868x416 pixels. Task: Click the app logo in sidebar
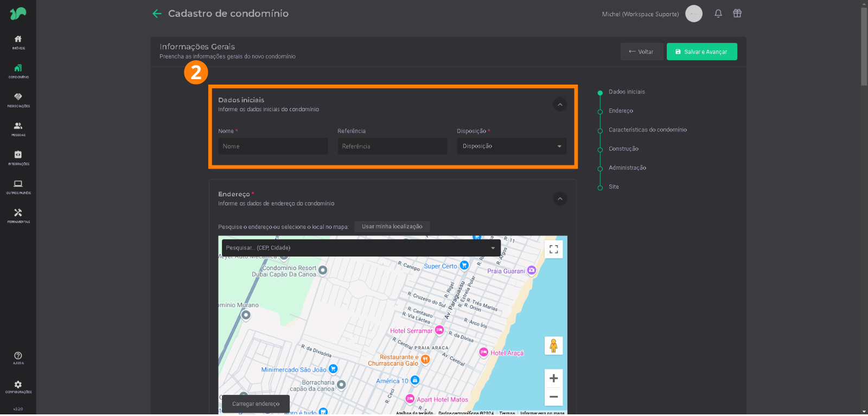(18, 13)
